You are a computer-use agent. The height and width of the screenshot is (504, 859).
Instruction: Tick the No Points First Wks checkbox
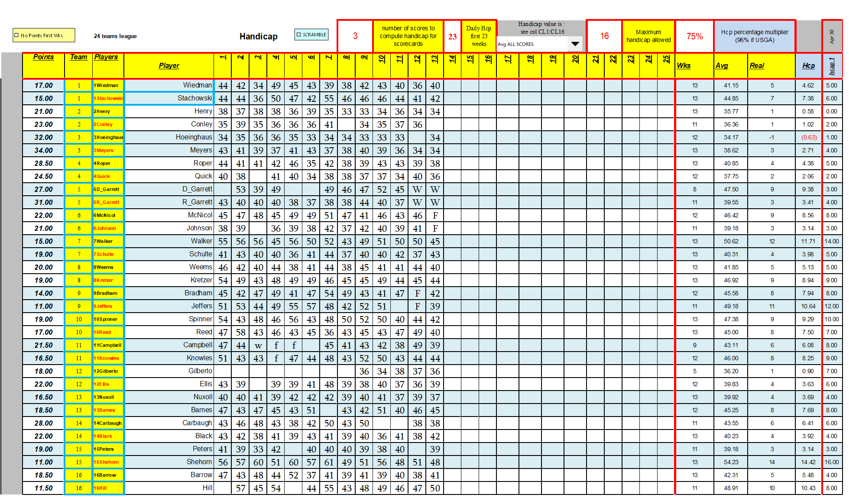17,36
